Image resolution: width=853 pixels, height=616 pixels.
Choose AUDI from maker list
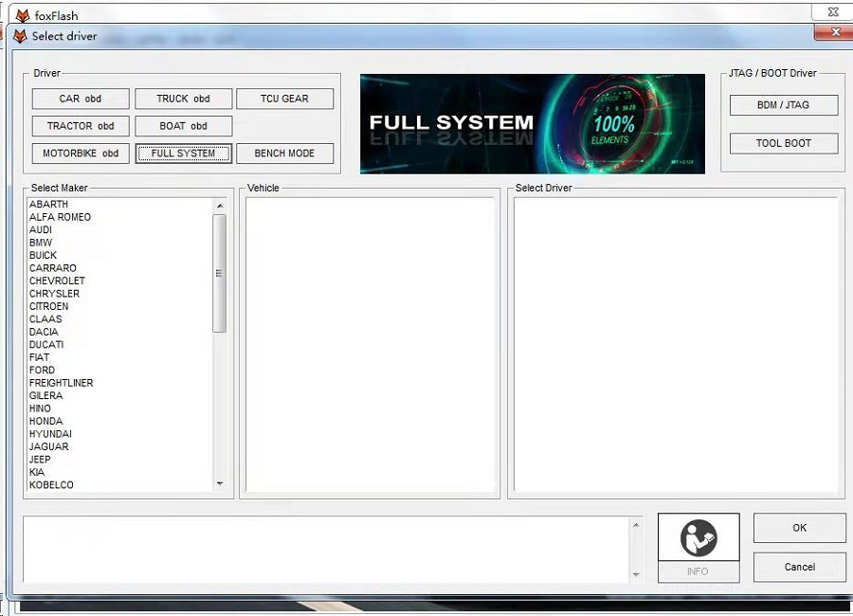click(x=40, y=229)
